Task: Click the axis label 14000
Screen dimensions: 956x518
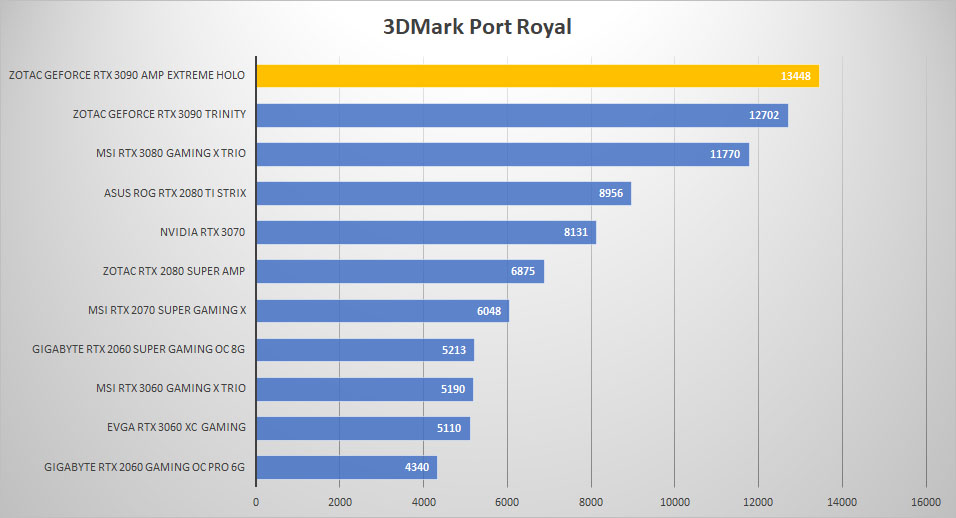Action: [842, 502]
